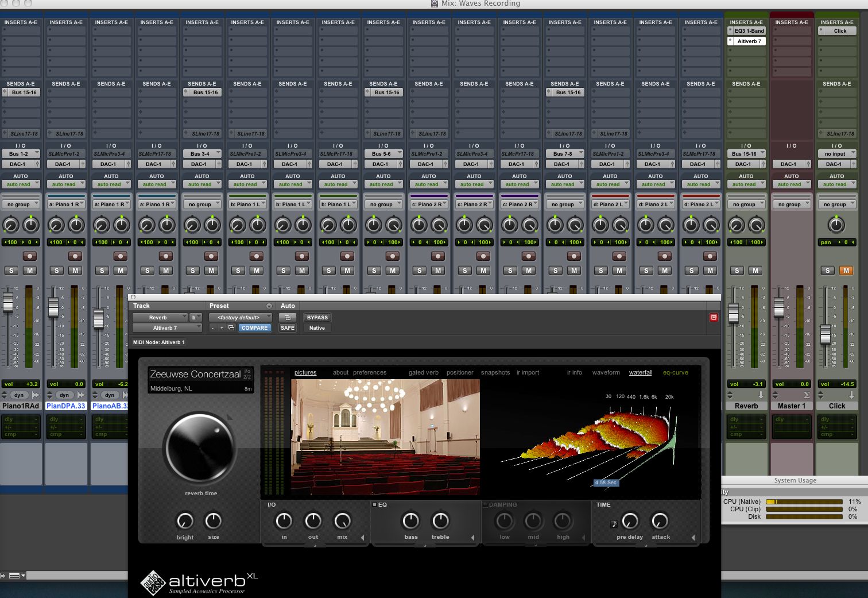Click the automation arrow icon on Reverb track
Viewport: 868px width, 598px height.
coord(761,395)
